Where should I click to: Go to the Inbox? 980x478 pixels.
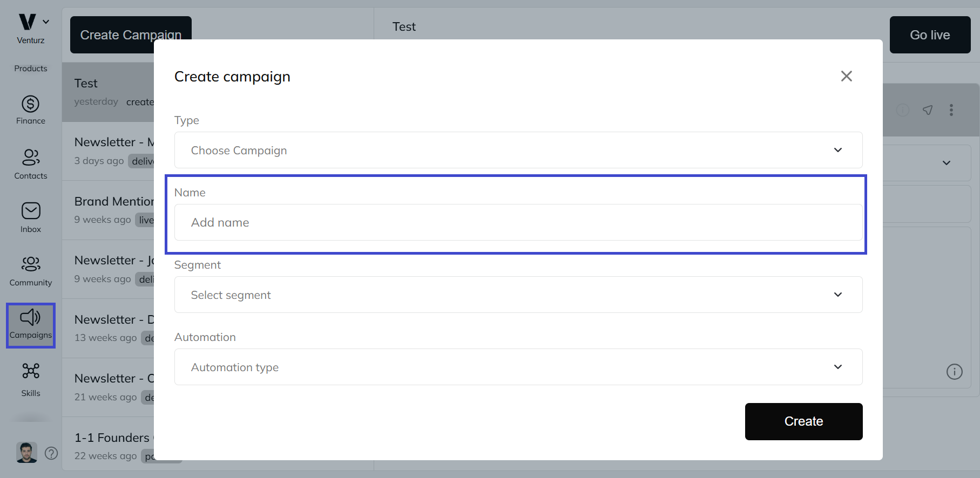point(31,217)
